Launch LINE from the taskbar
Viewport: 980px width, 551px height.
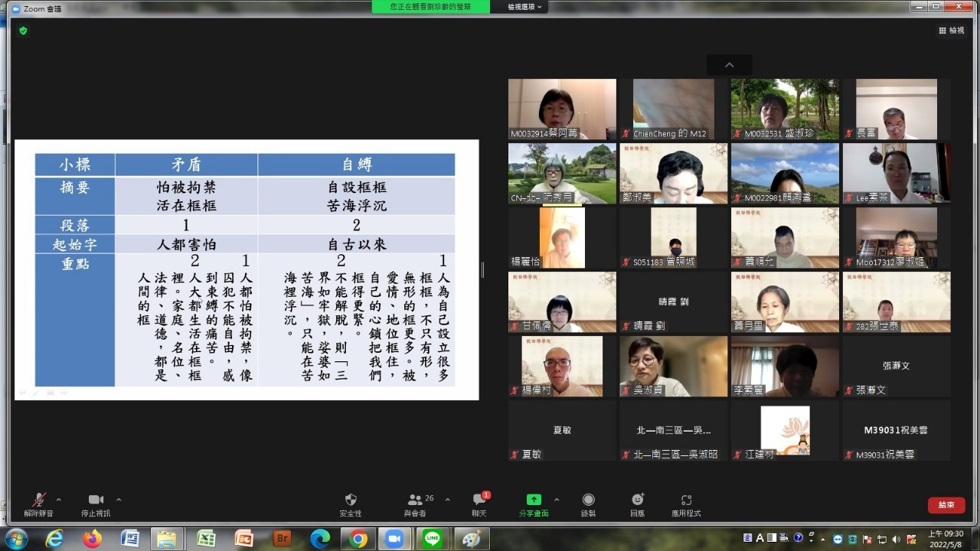pyautogui.click(x=433, y=539)
